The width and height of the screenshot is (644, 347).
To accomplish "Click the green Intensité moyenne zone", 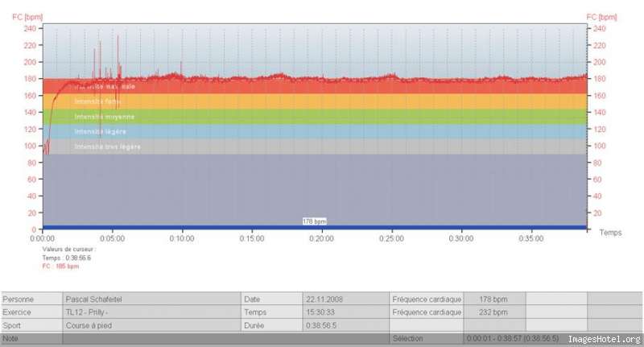I will tap(315, 117).
